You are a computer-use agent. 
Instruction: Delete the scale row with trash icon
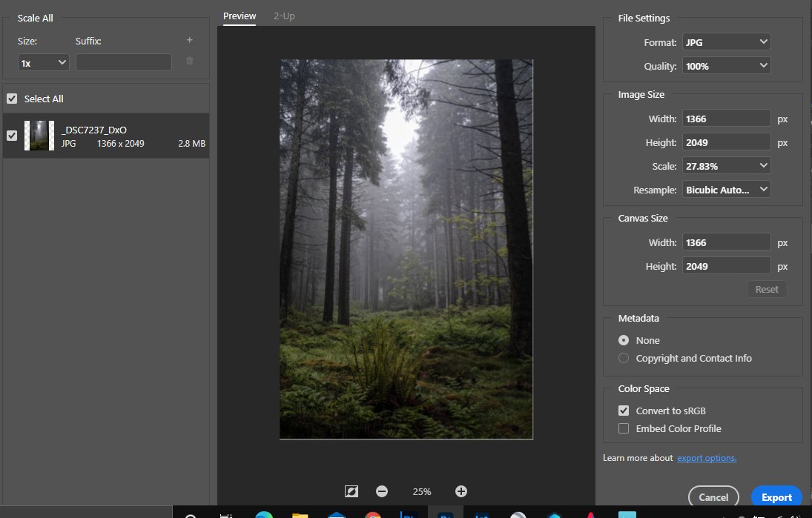coord(190,61)
